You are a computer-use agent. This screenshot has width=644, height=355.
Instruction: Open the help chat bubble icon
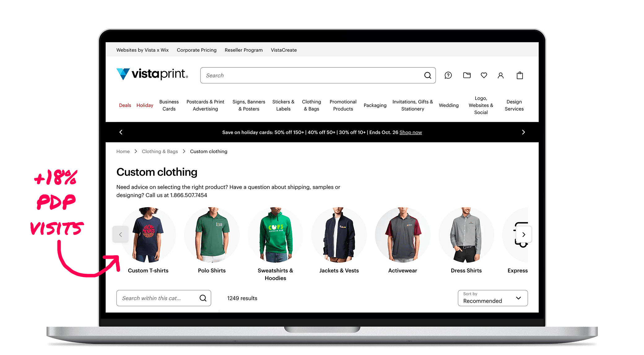click(x=448, y=75)
